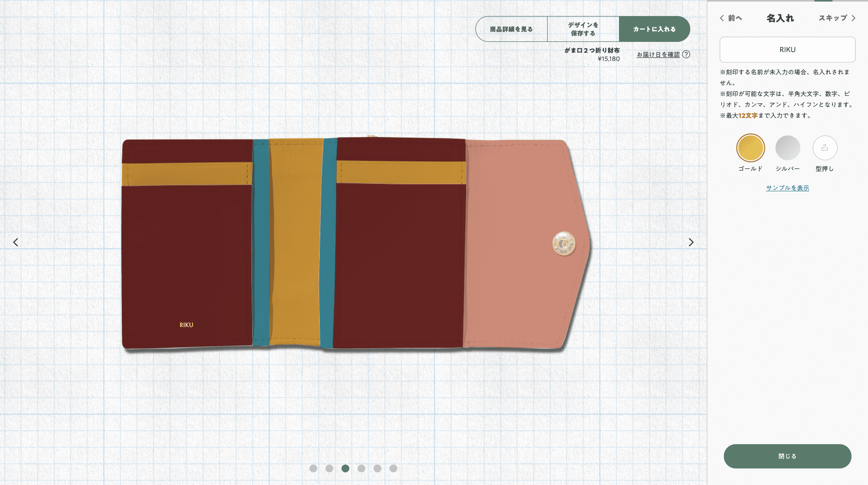Image resolution: width=868 pixels, height=485 pixels.
Task: Jump to the fourth carousel dot
Action: (361, 468)
